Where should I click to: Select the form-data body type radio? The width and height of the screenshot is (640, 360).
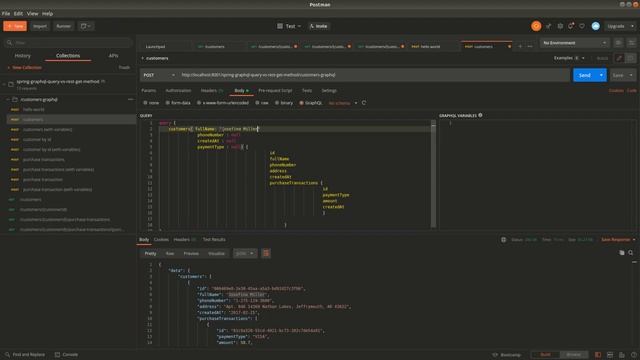click(167, 103)
